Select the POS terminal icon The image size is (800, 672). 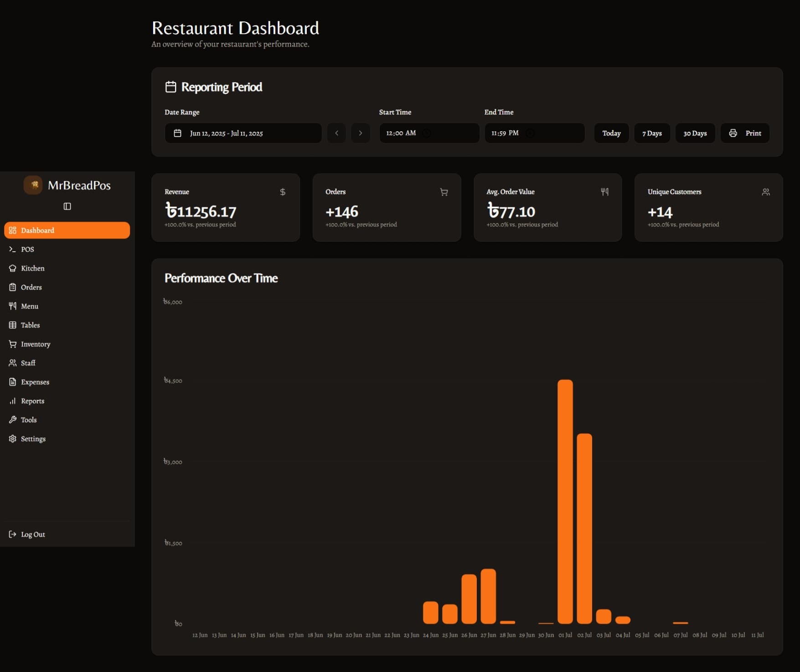pos(12,249)
